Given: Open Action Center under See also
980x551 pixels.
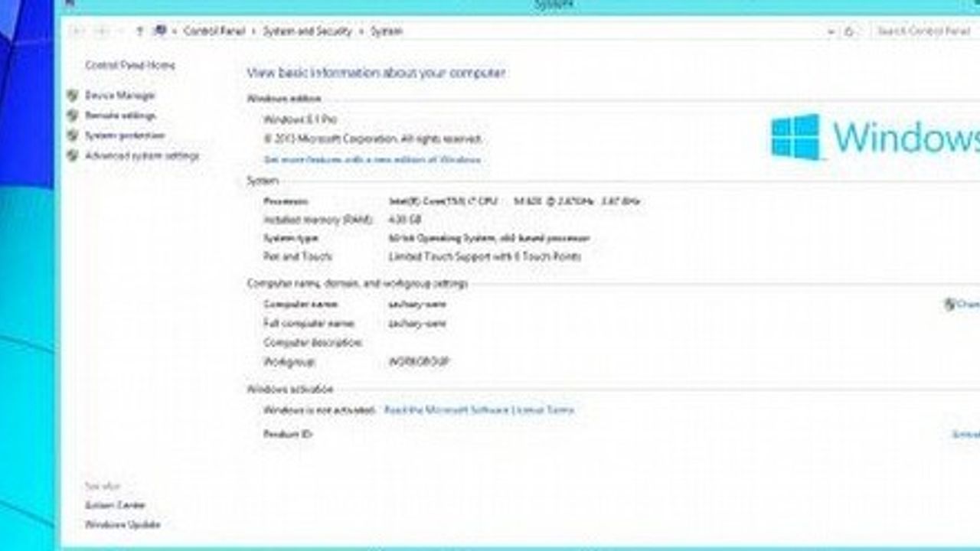Looking at the screenshot, I should [x=115, y=505].
